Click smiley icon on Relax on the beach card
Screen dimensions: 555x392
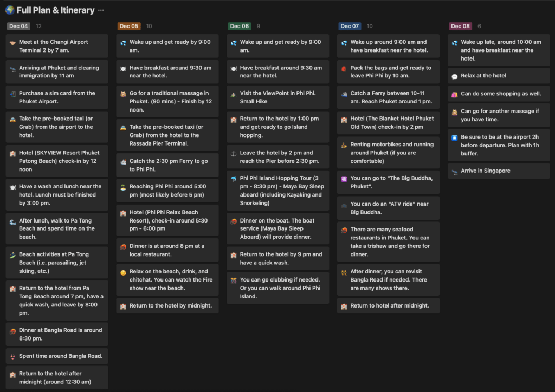(123, 272)
